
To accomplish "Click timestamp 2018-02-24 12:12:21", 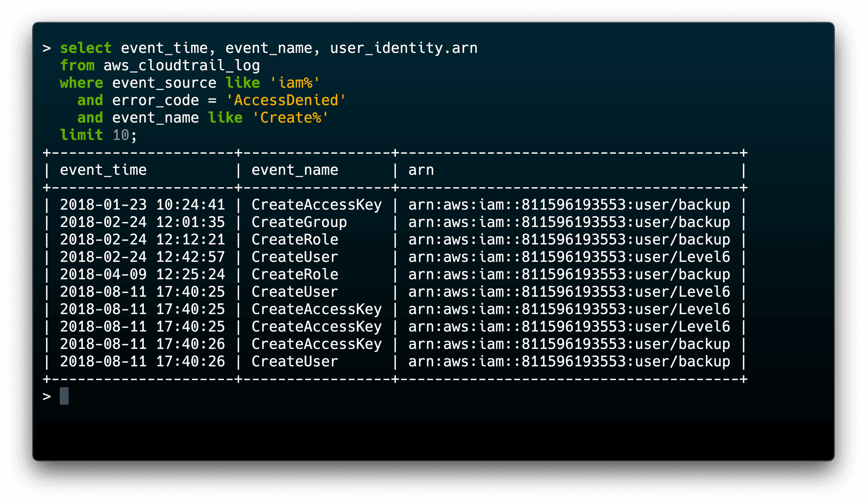I will [x=142, y=240].
